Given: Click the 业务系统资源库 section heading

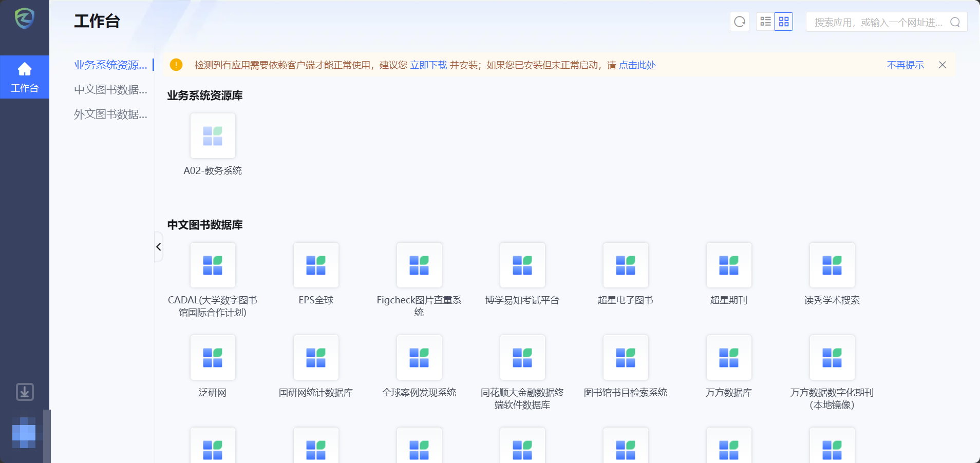Looking at the screenshot, I should pyautogui.click(x=205, y=95).
